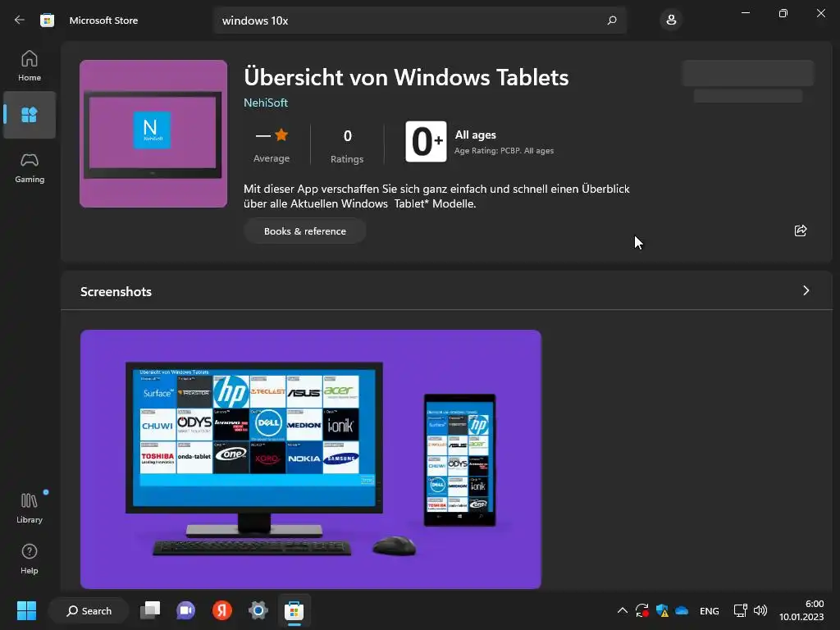Go back with the arrow icon
Image resolution: width=840 pixels, height=630 pixels.
(x=20, y=21)
